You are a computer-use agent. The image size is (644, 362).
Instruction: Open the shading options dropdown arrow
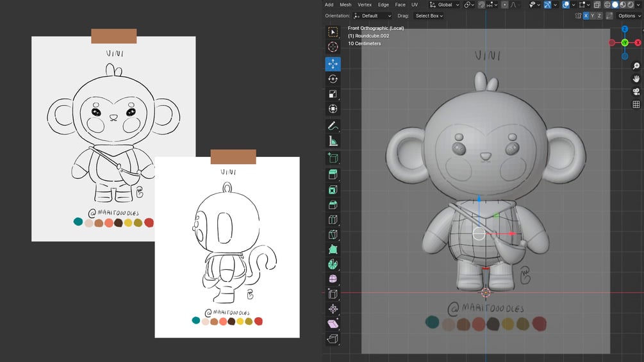tap(638, 4)
